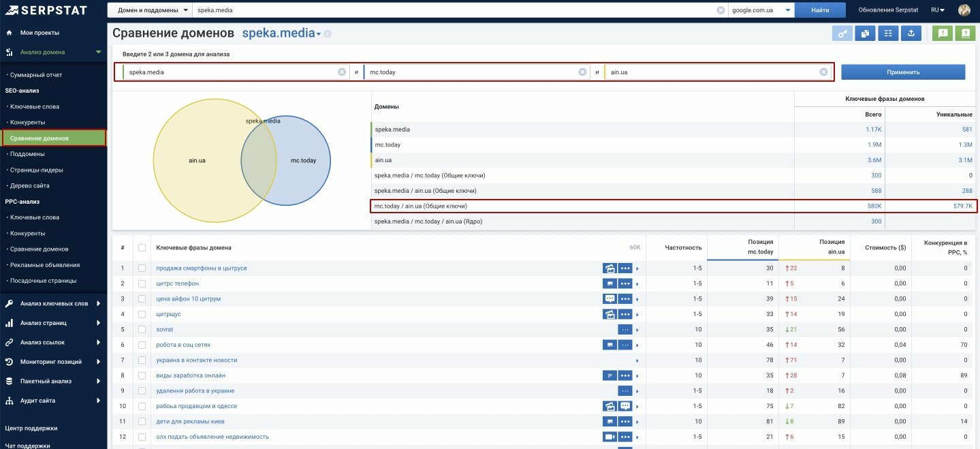Screen dimensions: 980x449
Task: Click the export upload icon button
Action: 911,33
